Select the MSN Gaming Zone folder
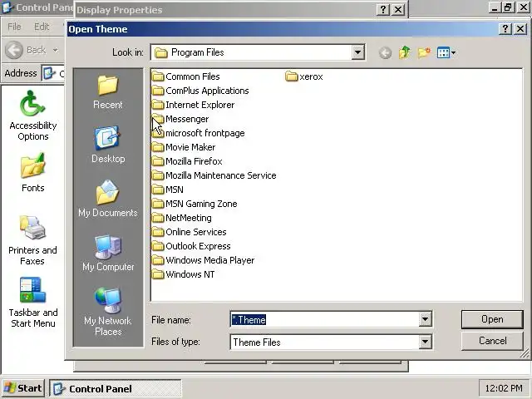532x399 pixels. pos(195,204)
